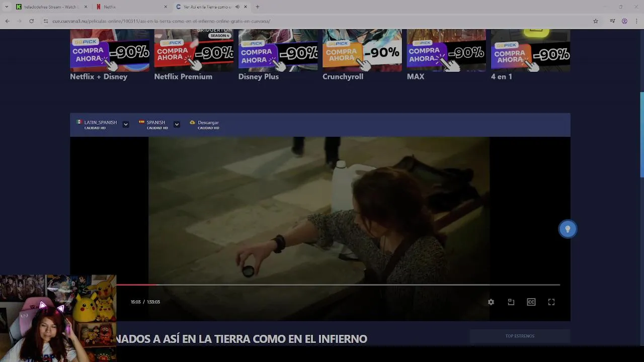
Task: Enter fullscreen mode in the video player
Action: [551, 302]
